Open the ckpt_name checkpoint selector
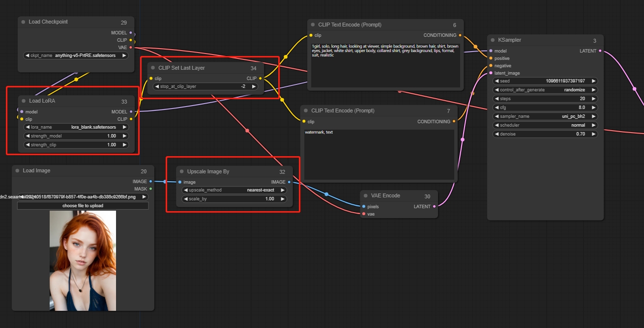 tap(76, 55)
